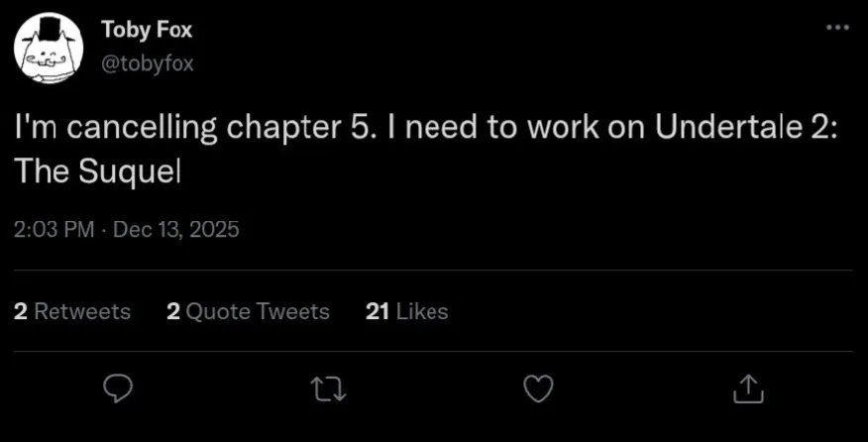The image size is (868, 442).
Task: Click the 2:03 PM timestamp
Action: [x=54, y=229]
